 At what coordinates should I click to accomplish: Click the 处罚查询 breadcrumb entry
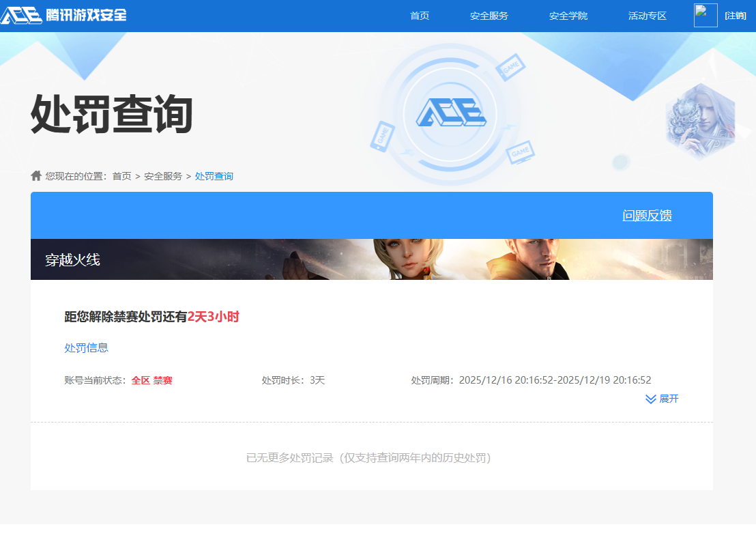tap(215, 175)
